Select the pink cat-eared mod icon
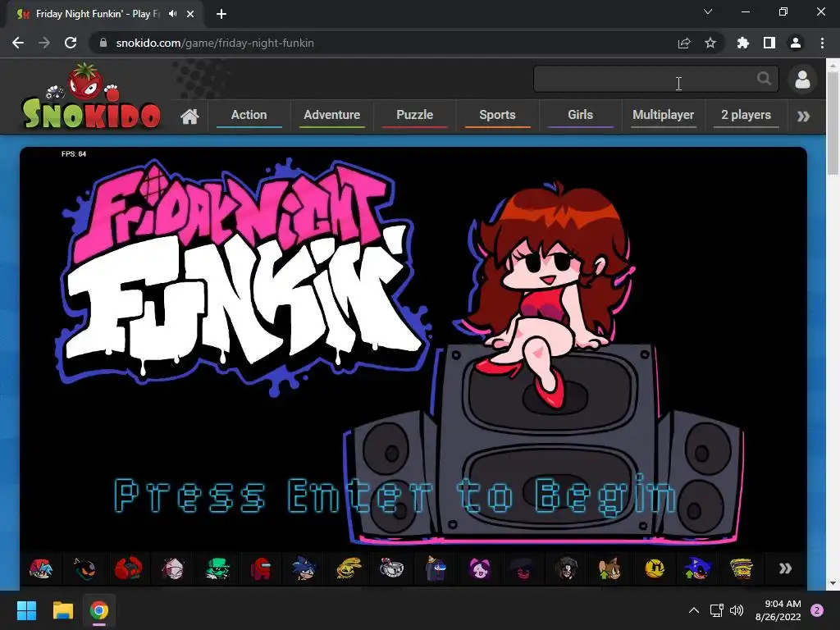Image resolution: width=840 pixels, height=630 pixels. pyautogui.click(x=479, y=568)
